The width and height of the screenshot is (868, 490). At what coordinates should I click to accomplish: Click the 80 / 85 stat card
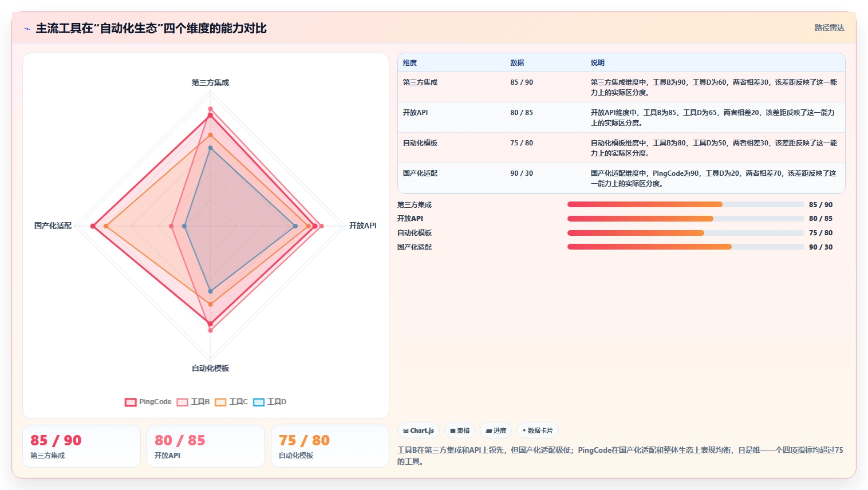[206, 446]
